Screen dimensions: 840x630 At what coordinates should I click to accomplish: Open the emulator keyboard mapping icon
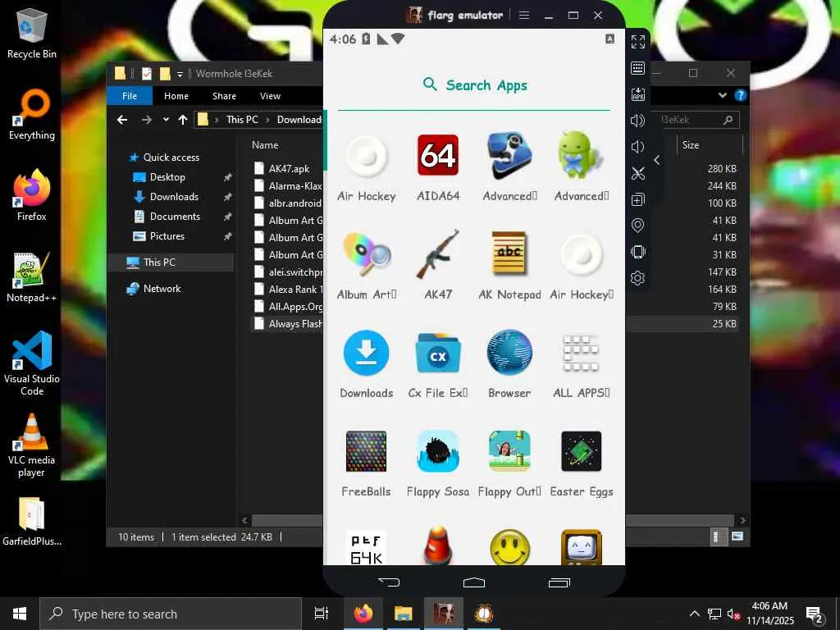coord(637,68)
